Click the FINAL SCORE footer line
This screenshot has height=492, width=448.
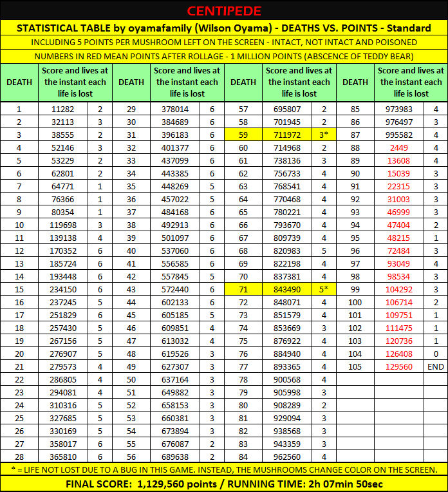tap(224, 484)
